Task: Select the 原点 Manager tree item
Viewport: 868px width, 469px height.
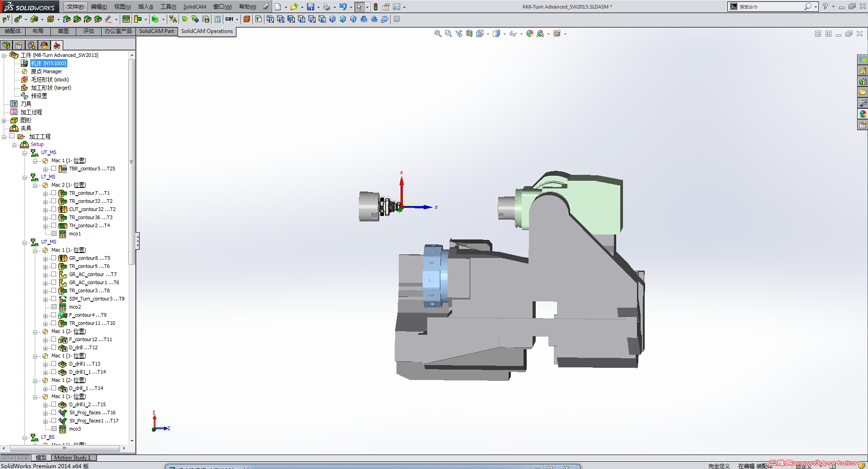Action: (46, 71)
